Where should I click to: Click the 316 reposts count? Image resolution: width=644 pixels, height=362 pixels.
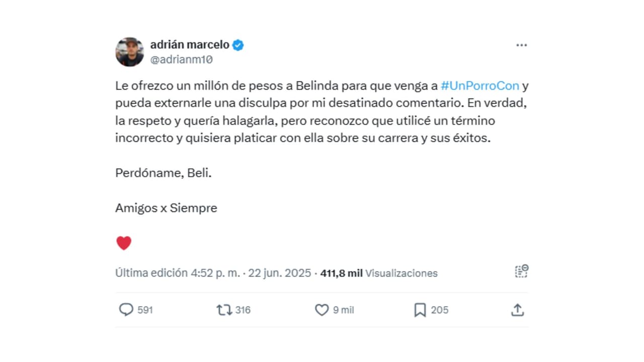tap(242, 310)
